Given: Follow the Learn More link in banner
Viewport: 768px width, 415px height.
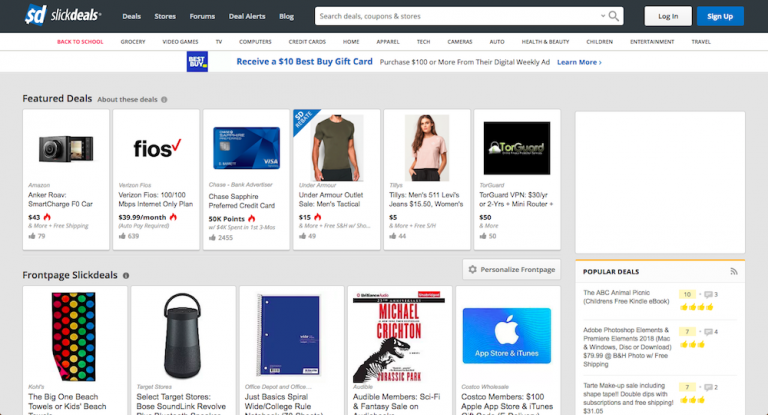Looking at the screenshot, I should [x=579, y=62].
